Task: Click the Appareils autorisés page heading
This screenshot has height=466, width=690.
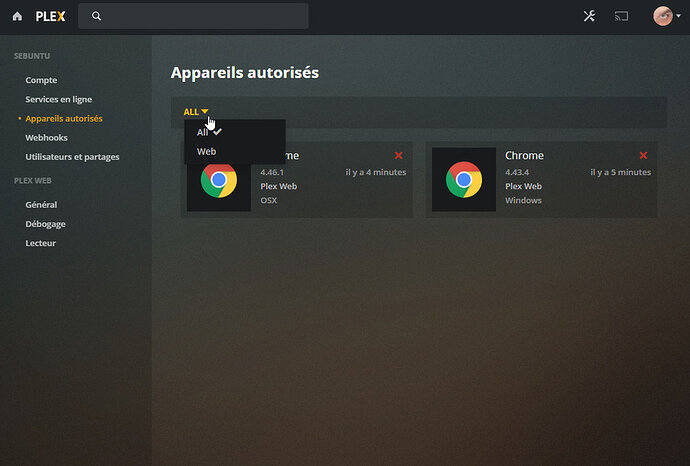Action: click(x=245, y=73)
